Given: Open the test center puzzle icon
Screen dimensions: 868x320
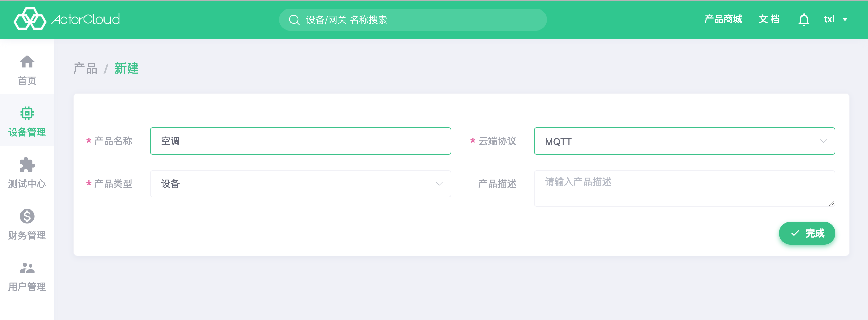Looking at the screenshot, I should tap(27, 165).
